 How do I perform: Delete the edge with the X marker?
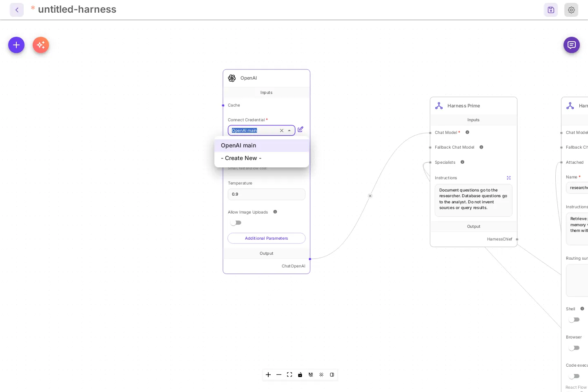(x=370, y=196)
